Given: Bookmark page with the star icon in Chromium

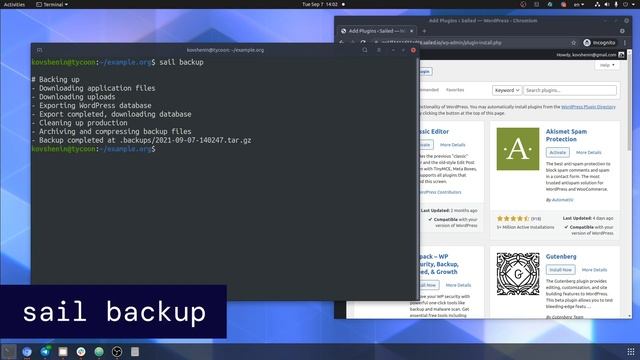Looking at the screenshot, I should pos(573,42).
